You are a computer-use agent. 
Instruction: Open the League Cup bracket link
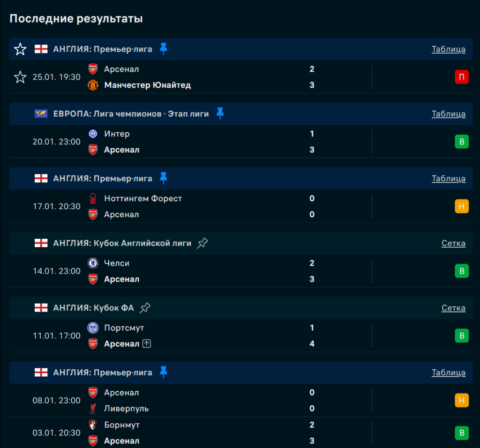pos(453,243)
